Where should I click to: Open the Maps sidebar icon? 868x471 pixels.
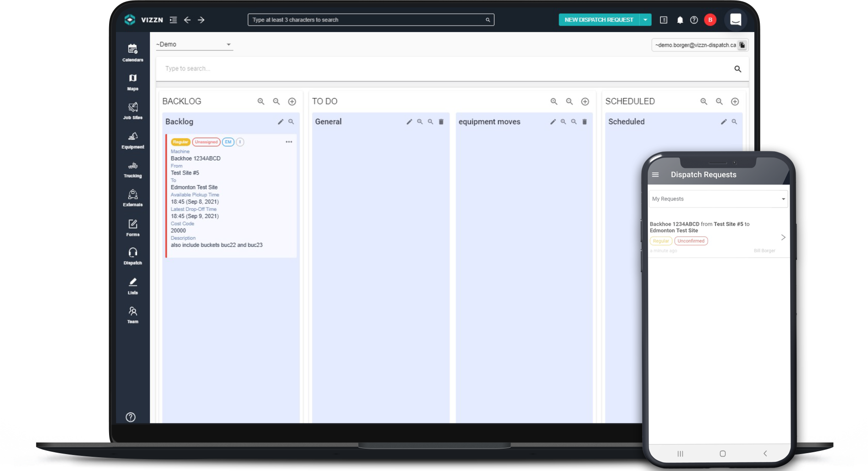coord(132,82)
